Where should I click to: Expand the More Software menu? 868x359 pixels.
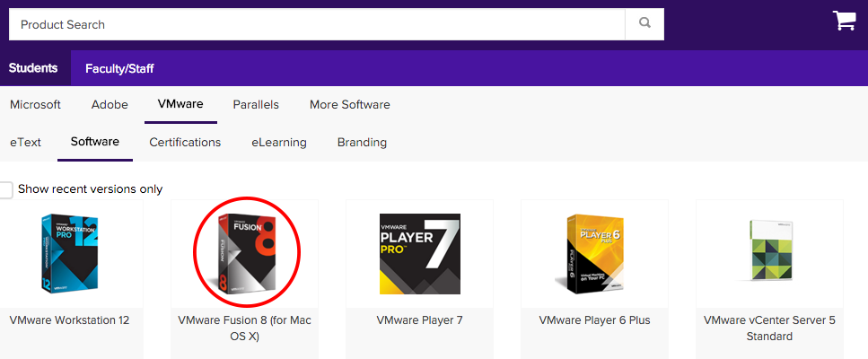349,105
